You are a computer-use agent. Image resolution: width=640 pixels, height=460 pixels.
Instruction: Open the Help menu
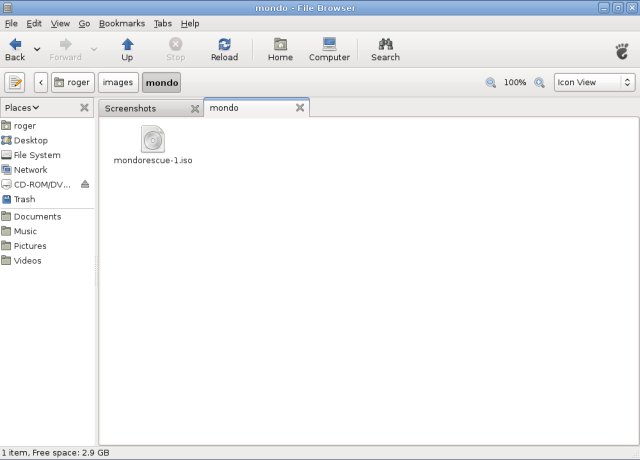pos(190,24)
